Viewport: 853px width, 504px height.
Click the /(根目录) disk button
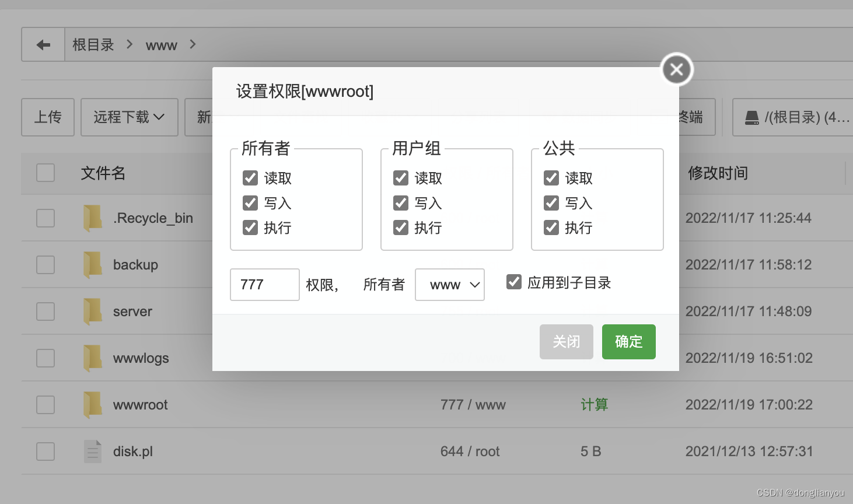793,117
